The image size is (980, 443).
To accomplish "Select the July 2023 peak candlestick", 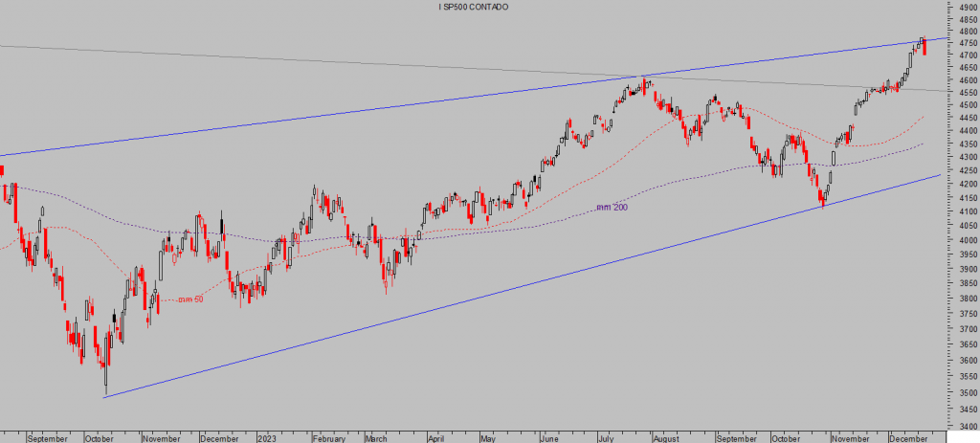I will [643, 81].
